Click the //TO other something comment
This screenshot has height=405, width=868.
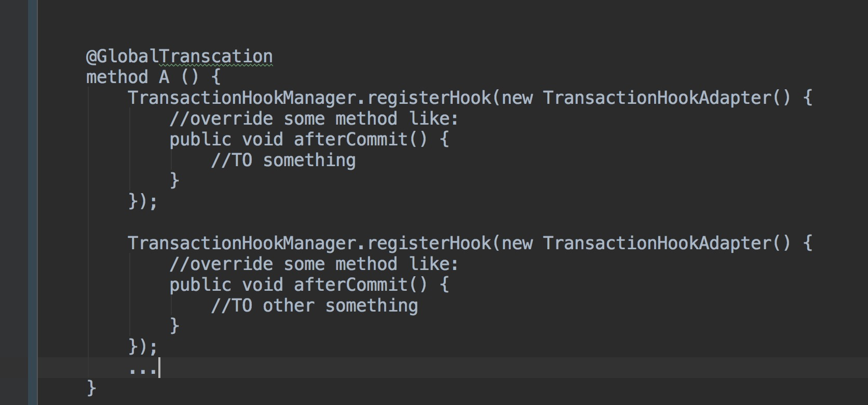tap(314, 306)
